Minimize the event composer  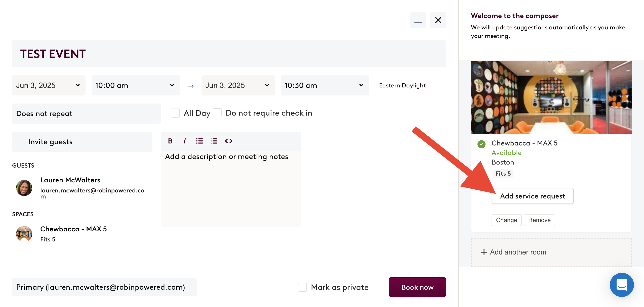point(418,20)
